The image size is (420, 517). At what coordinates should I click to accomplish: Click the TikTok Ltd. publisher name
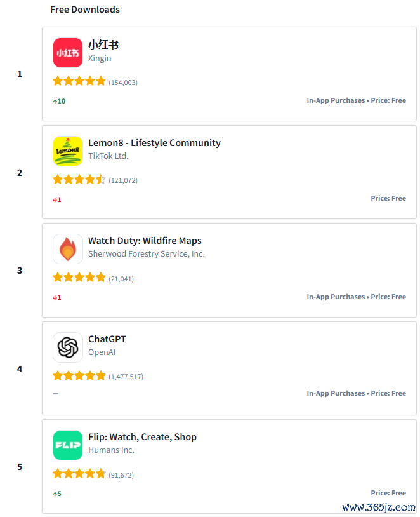click(x=108, y=156)
